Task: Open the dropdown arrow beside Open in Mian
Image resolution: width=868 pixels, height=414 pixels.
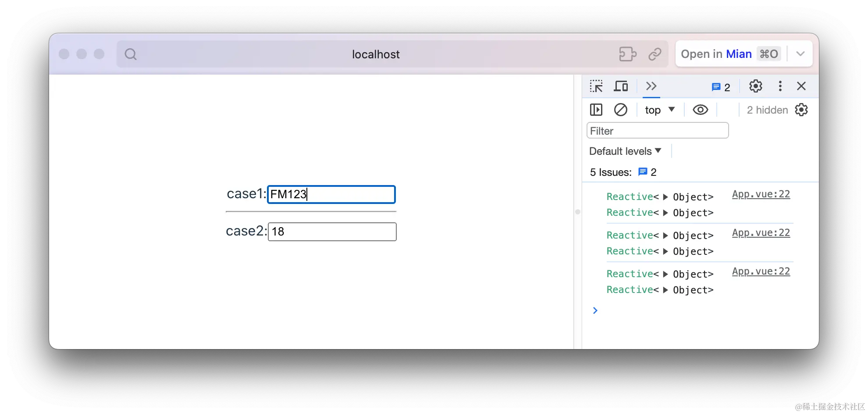Action: point(800,54)
